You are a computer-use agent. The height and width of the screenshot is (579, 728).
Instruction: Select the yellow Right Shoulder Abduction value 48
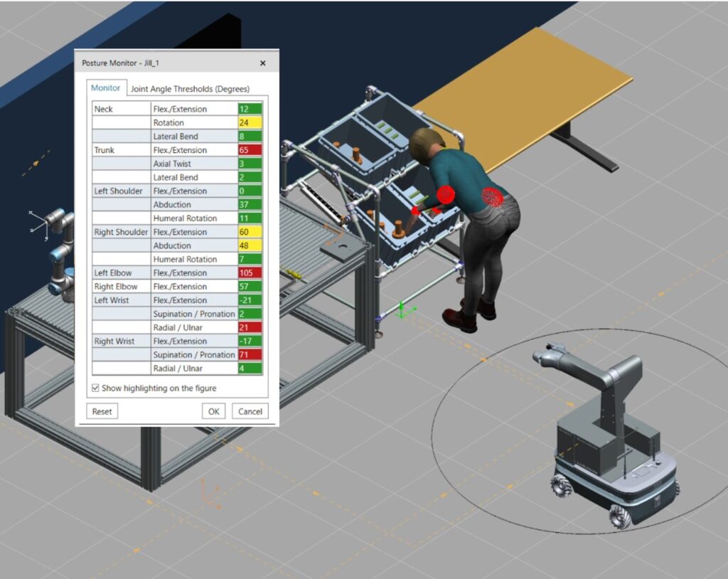point(250,246)
